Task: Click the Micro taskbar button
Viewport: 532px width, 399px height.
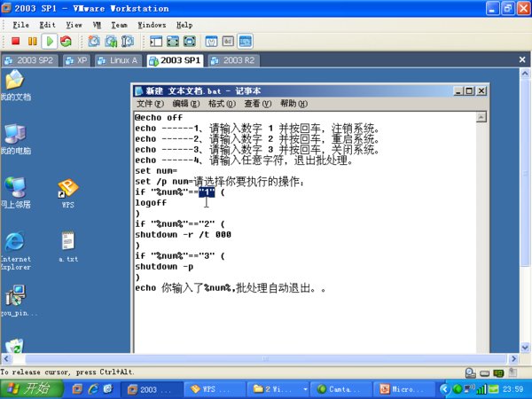Action: coord(404,389)
